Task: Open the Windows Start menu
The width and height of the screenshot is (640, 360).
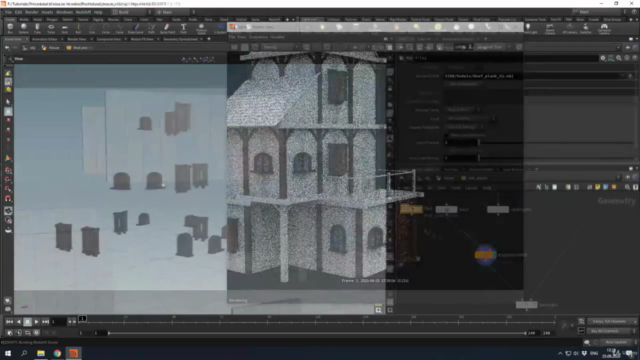Action: pyautogui.click(x=8, y=353)
